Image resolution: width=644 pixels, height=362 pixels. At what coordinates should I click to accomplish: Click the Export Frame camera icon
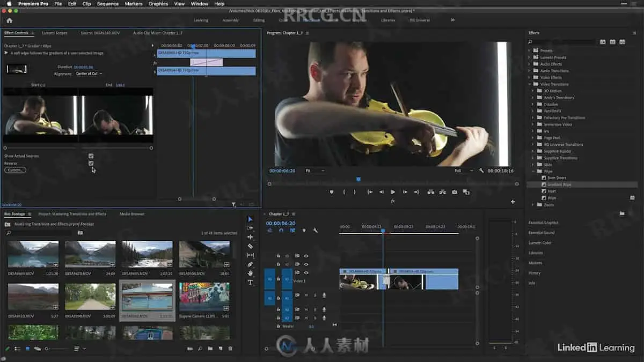click(455, 192)
